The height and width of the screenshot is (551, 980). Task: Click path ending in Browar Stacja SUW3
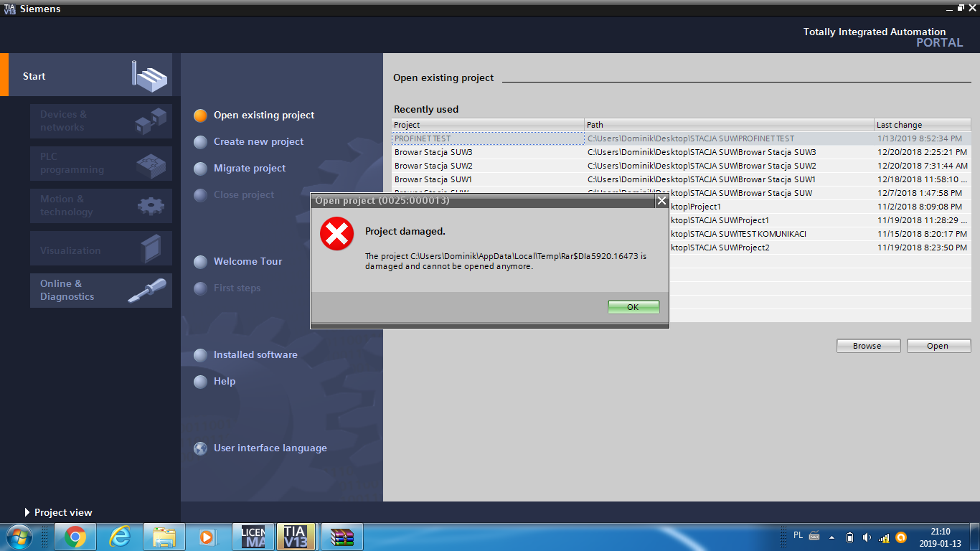point(702,152)
